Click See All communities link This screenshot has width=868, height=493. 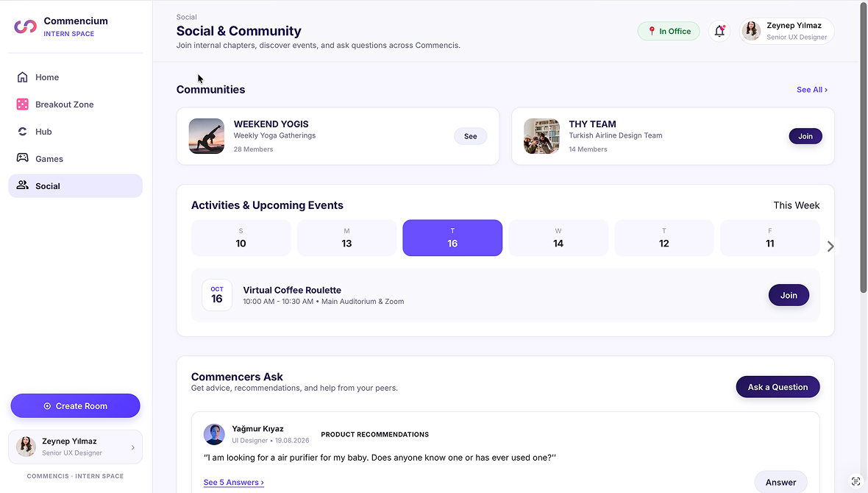tap(812, 90)
